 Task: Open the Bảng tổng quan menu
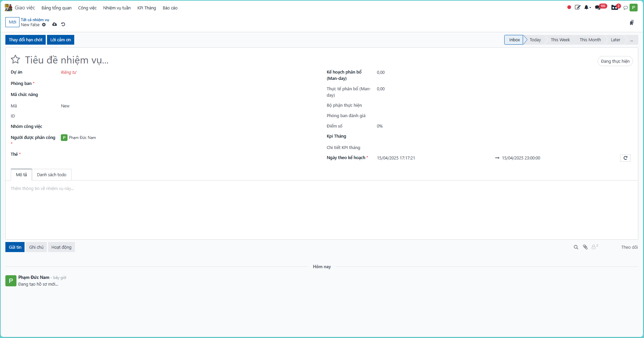point(56,8)
